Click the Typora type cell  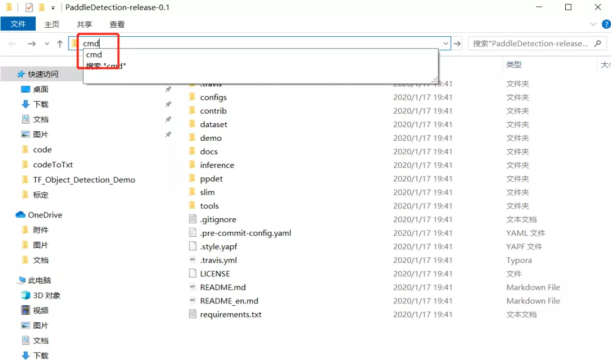coord(519,260)
